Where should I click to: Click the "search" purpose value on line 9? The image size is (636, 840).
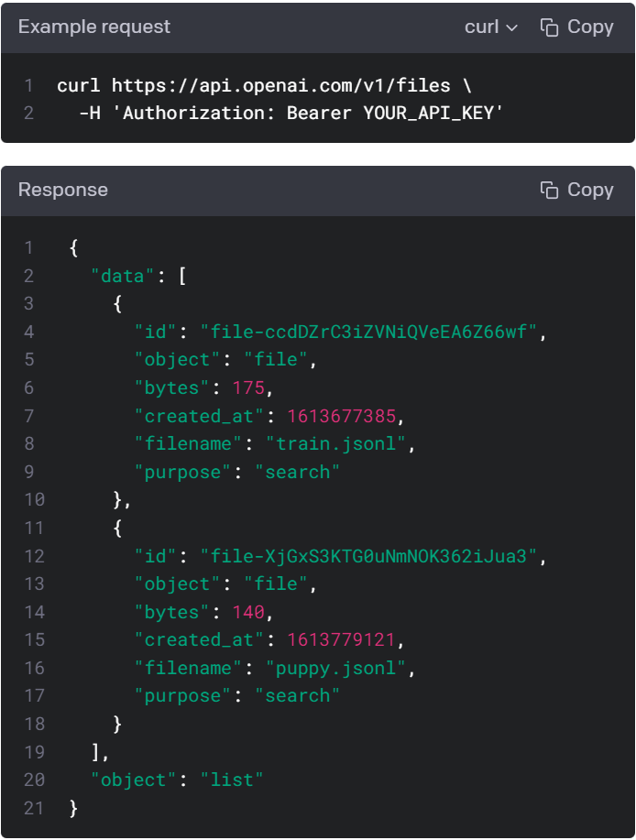(x=297, y=473)
